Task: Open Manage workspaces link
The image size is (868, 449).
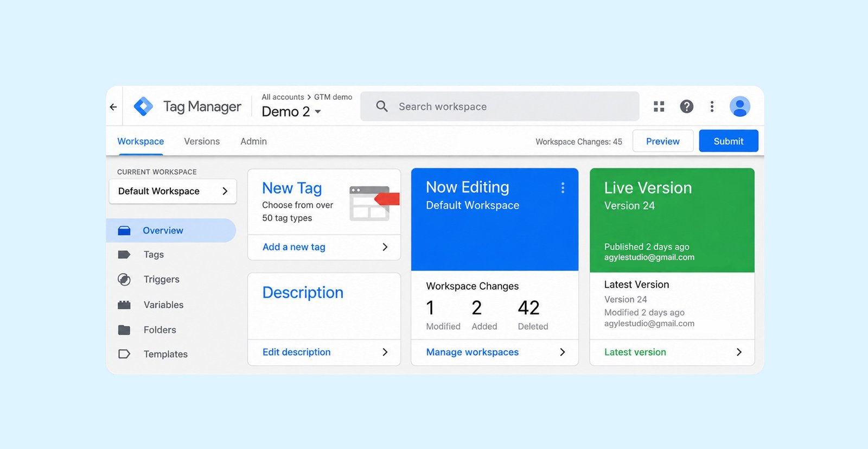Action: (x=473, y=352)
